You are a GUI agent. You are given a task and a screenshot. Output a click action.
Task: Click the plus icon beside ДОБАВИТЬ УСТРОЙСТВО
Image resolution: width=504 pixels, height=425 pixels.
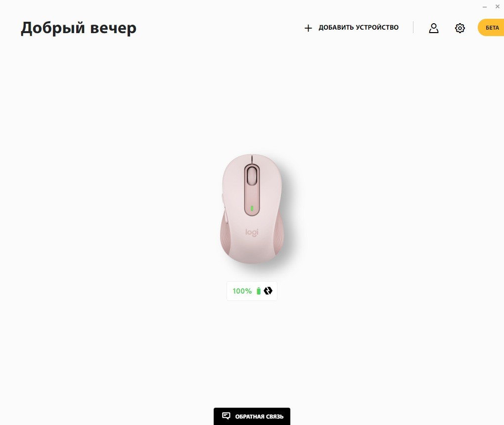[308, 28]
